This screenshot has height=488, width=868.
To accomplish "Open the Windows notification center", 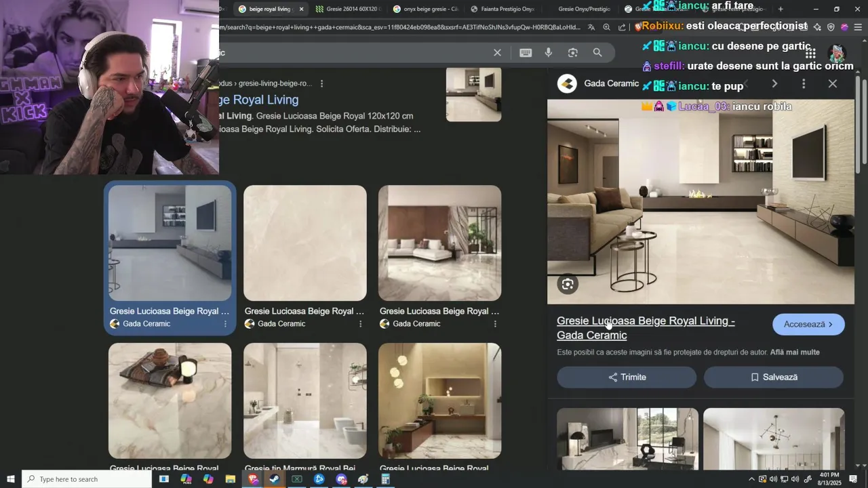I will [854, 479].
